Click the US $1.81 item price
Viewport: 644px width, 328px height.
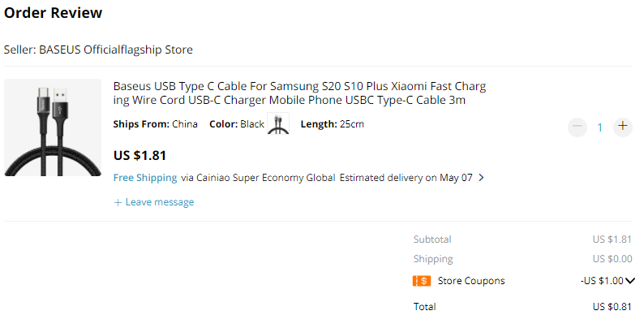click(140, 155)
